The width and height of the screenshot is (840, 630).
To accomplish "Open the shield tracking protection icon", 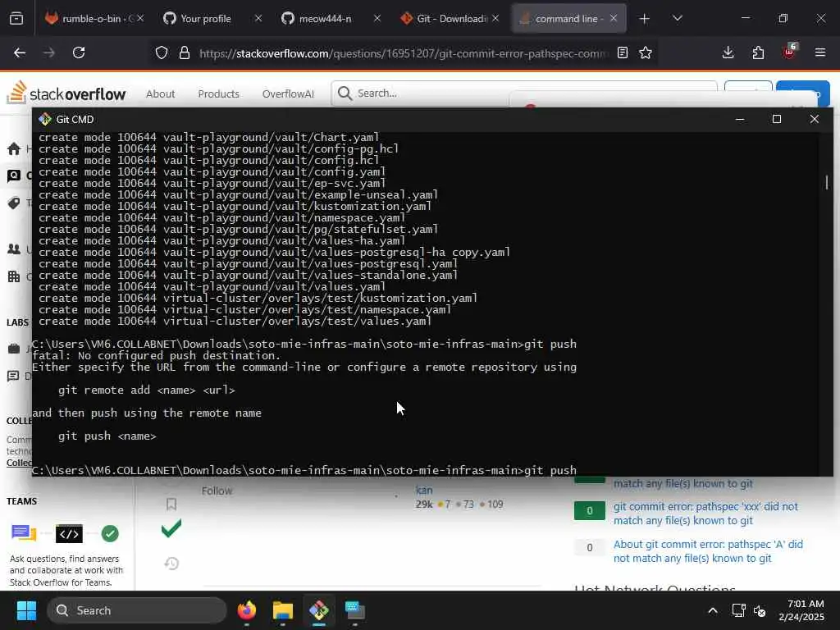I will [162, 52].
